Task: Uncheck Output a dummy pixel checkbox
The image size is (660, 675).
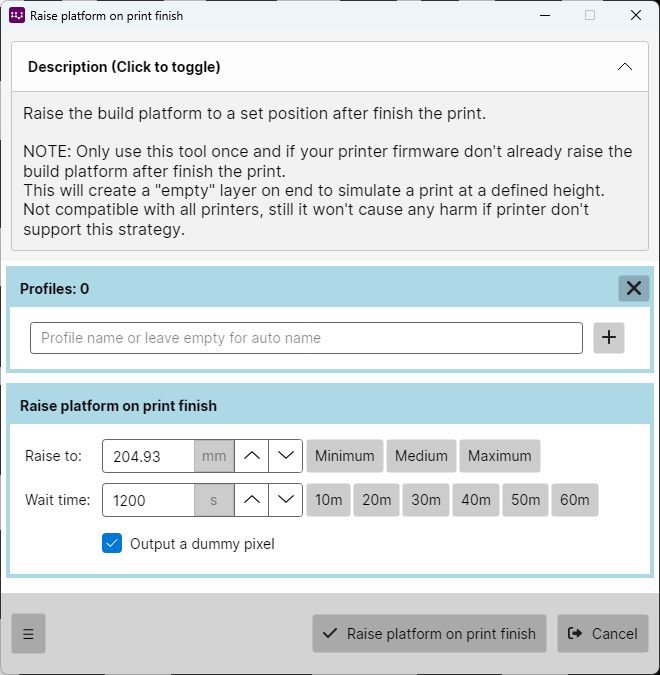Action: [x=112, y=543]
